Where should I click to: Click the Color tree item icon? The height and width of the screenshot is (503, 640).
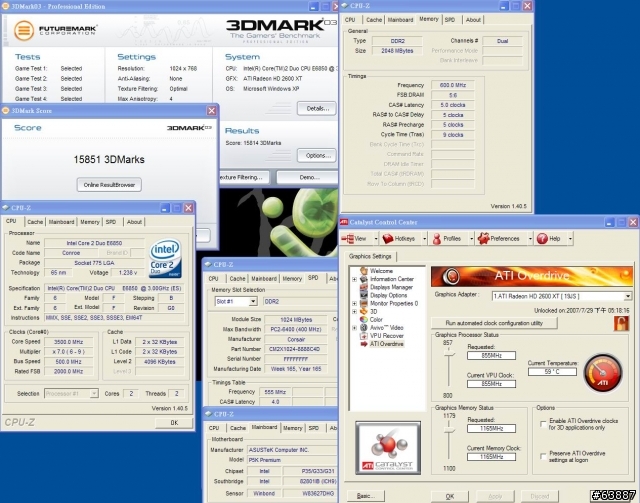click(x=364, y=319)
